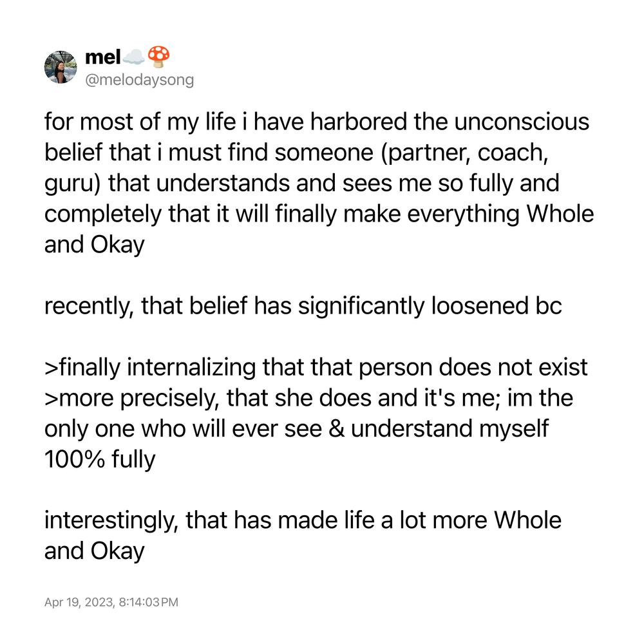
Task: Select the "Apr 19, 2023" date text
Action: (79, 602)
